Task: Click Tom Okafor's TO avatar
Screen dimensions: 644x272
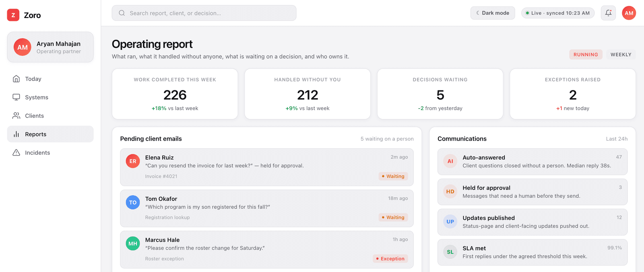Action: (133, 202)
